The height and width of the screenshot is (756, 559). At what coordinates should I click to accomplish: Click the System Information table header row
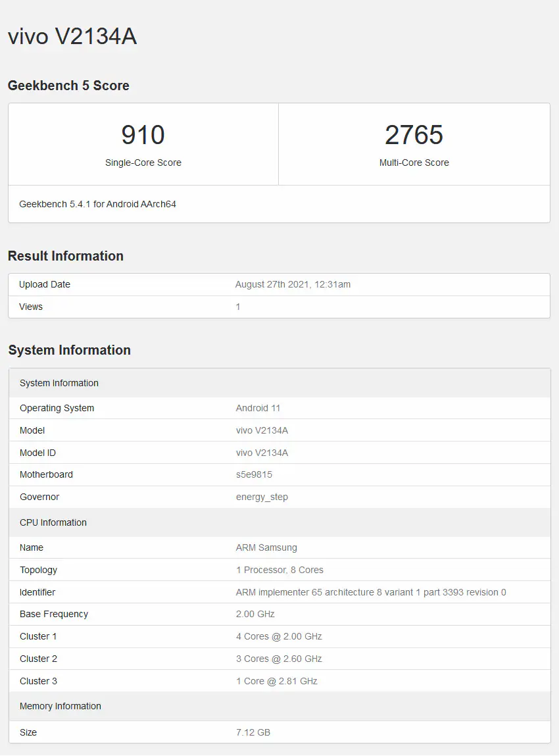[x=279, y=383]
